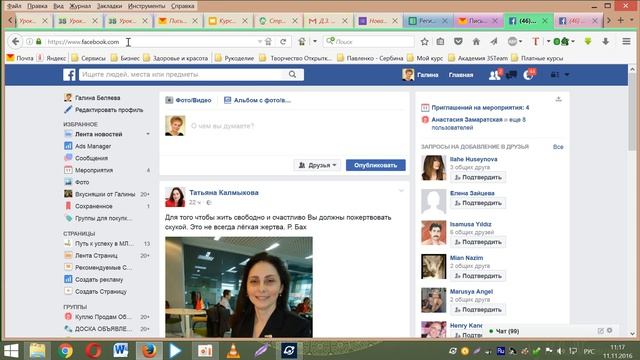Click the downloads arrow icon in toolbar
The image size is (640, 360).
coord(605,42)
